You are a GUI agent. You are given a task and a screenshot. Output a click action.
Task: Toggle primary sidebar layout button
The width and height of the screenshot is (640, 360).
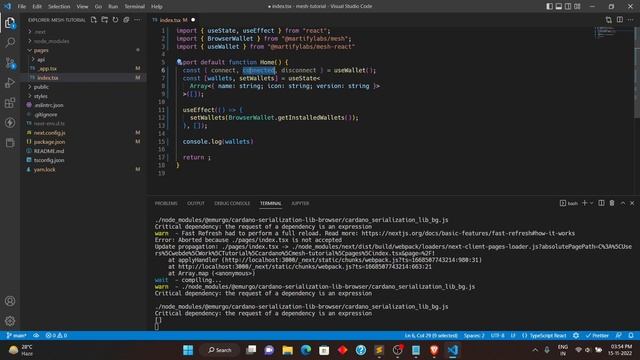point(549,6)
